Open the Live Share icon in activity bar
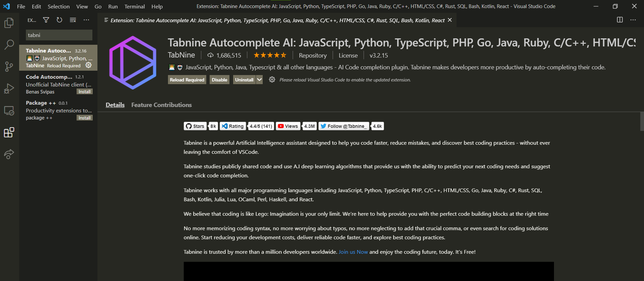This screenshot has height=281, width=644. click(x=9, y=154)
